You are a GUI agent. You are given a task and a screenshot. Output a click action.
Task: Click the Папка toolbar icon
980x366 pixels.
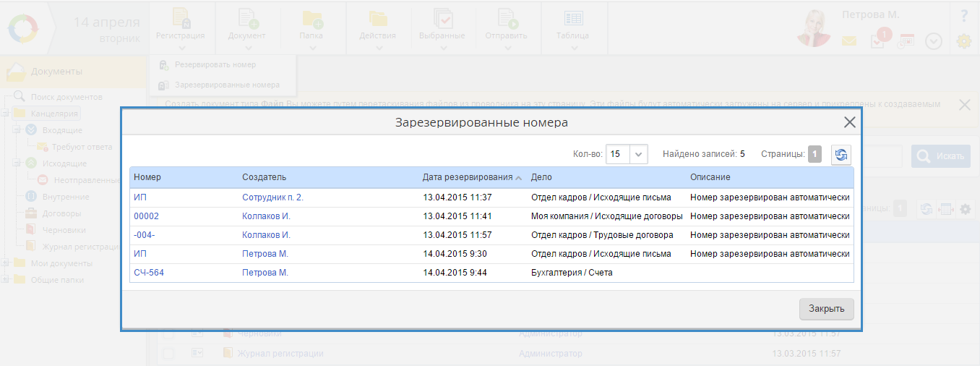coord(311,20)
